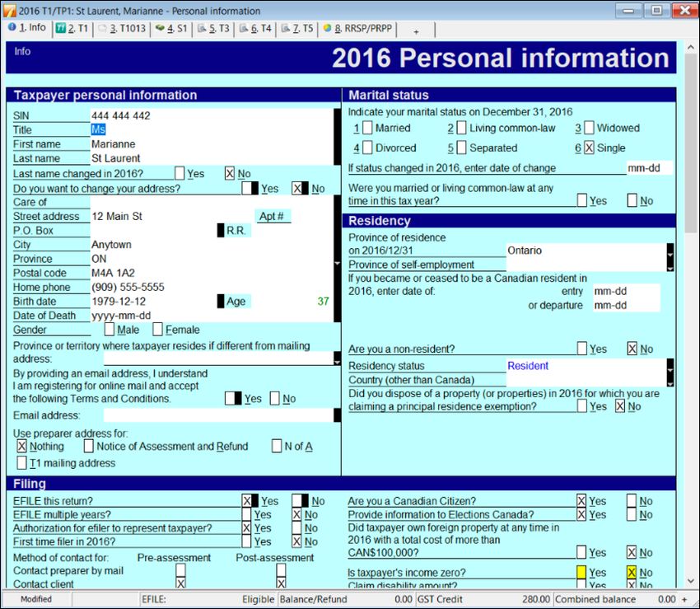Add a new form tab with plus

click(x=416, y=31)
